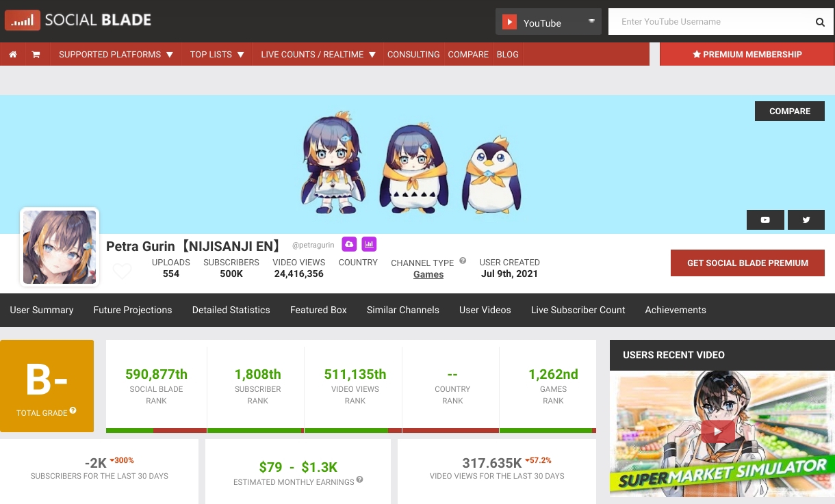
Task: Click the 554 uploads count
Action: pos(171,274)
